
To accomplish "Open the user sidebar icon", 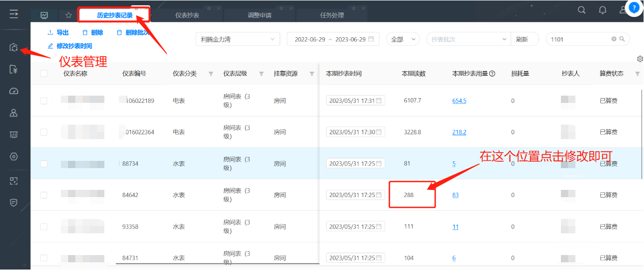I will 14,113.
